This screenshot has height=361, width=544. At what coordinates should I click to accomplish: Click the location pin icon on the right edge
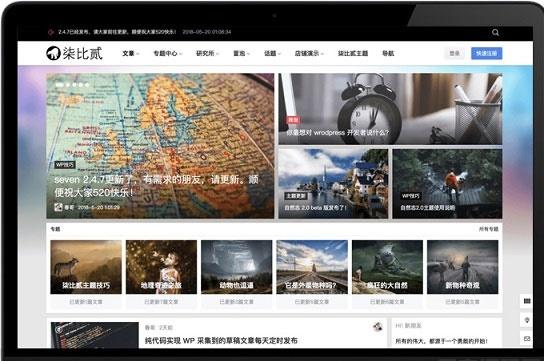coord(527,320)
